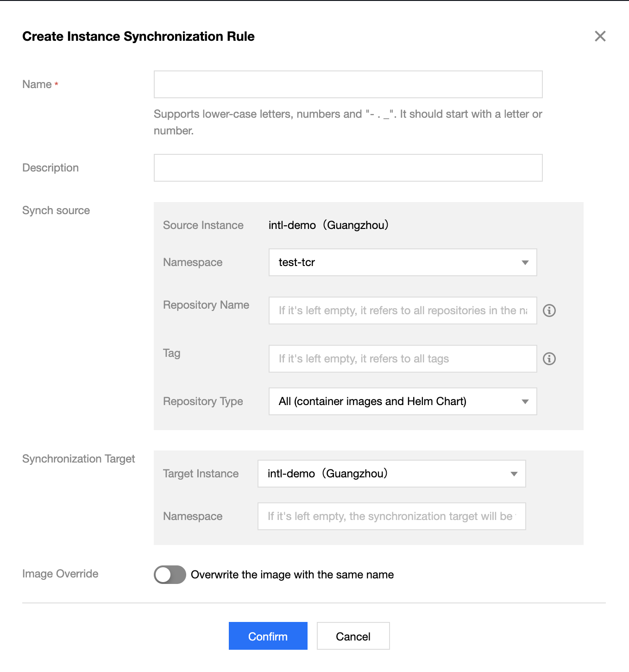This screenshot has height=672, width=629.
Task: Expand the 'All (container images and Helm Chart)' dropdown
Action: point(394,401)
